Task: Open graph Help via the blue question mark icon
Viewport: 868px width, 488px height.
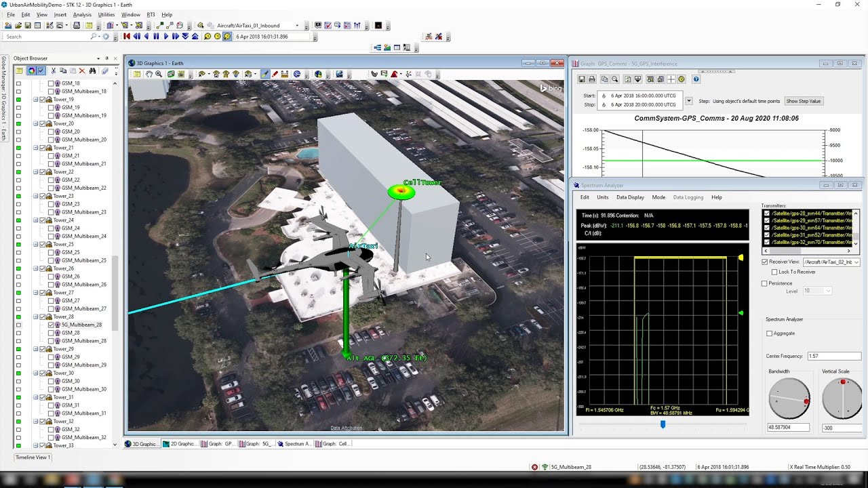Action: [694, 79]
